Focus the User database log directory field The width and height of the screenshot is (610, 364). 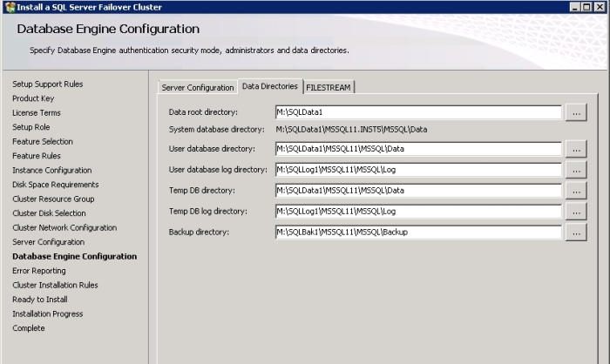(x=417, y=170)
